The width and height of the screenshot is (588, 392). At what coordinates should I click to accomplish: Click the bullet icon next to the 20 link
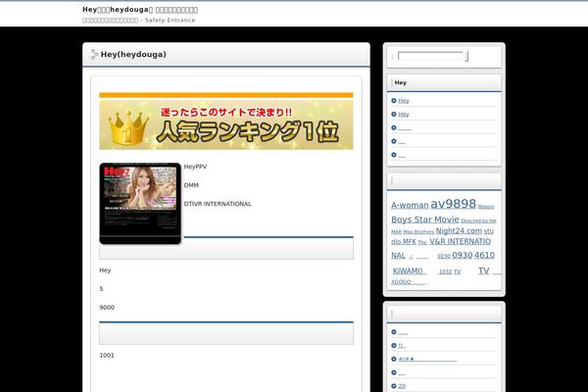click(394, 386)
